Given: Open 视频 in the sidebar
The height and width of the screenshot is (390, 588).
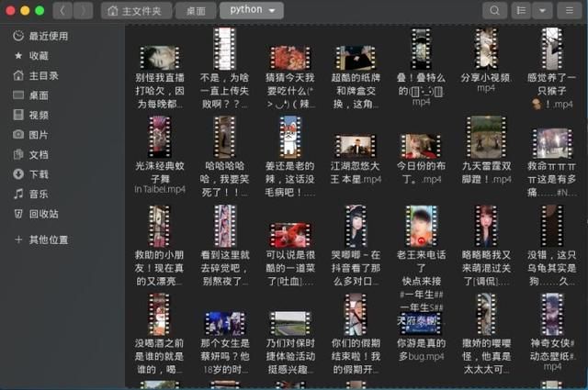Looking at the screenshot, I should [x=39, y=115].
